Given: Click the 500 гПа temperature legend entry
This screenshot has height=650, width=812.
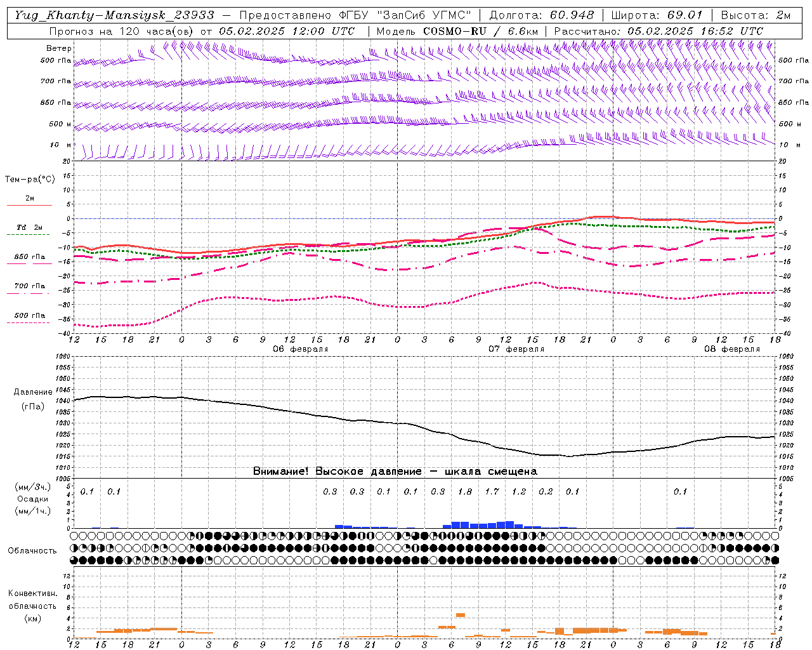Looking at the screenshot, I should tap(29, 315).
